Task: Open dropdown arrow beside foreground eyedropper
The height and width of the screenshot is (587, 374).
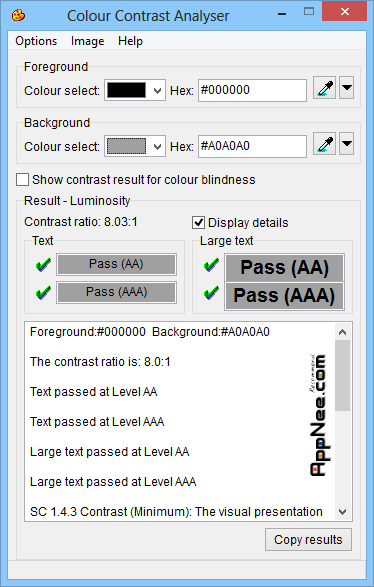Action: point(347,88)
